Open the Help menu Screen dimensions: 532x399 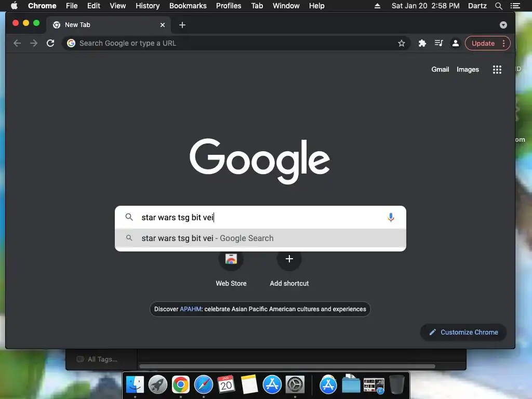click(316, 6)
